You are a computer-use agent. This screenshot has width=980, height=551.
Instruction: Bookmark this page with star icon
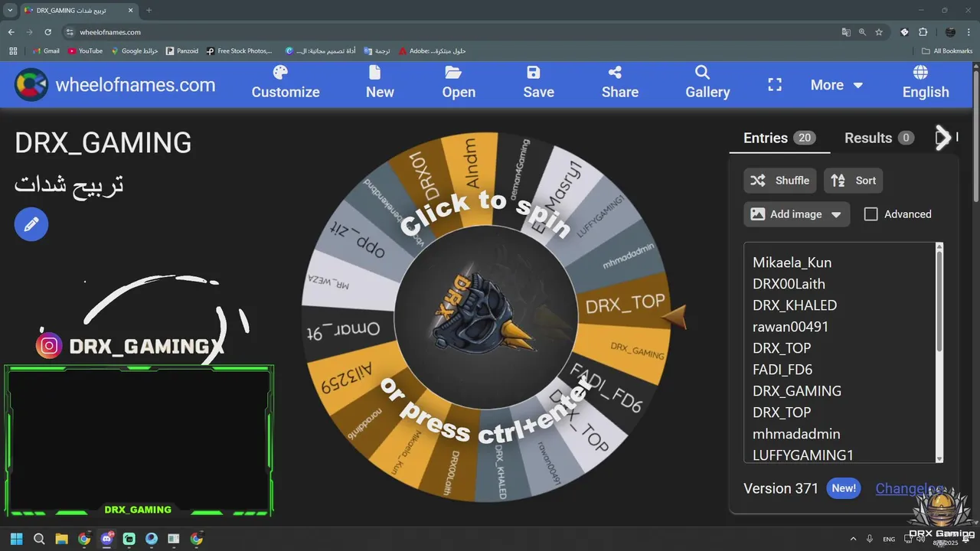(879, 32)
